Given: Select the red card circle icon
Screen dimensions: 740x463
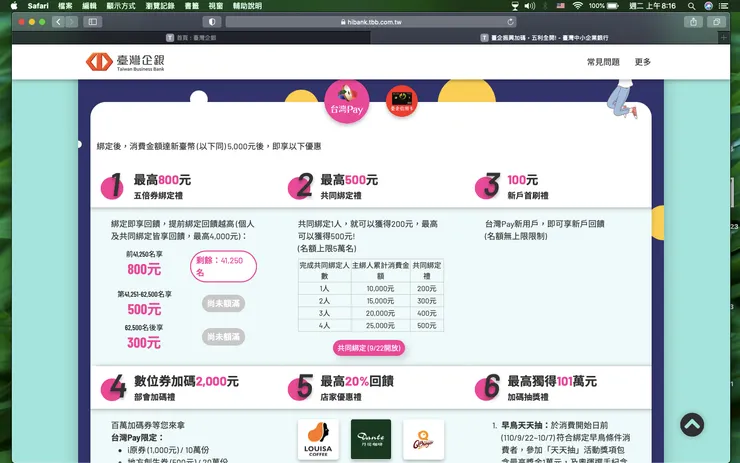Looking at the screenshot, I should point(402,101).
